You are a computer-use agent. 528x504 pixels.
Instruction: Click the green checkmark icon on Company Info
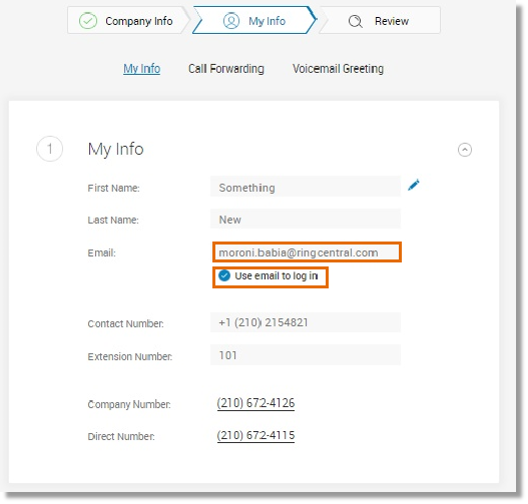(88, 21)
